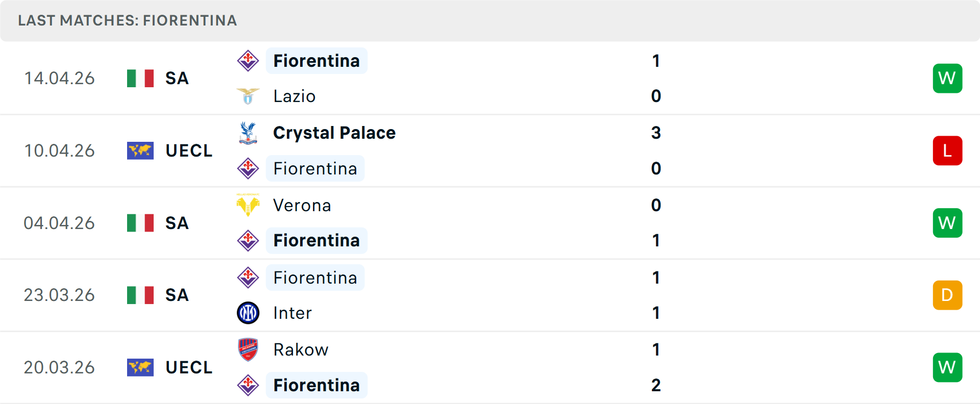Click the Crystal Palace club crest

[248, 133]
